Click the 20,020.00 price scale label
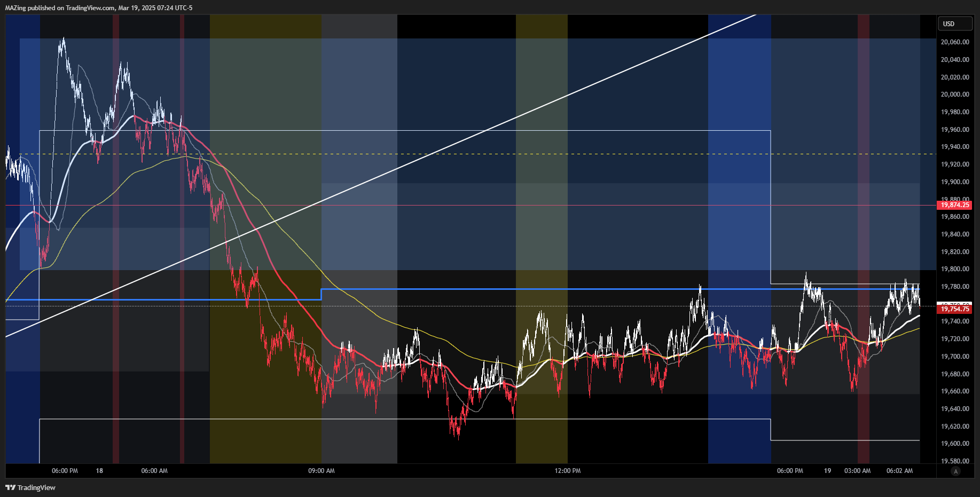Screen dimensions: 980x497 pyautogui.click(x=955, y=77)
